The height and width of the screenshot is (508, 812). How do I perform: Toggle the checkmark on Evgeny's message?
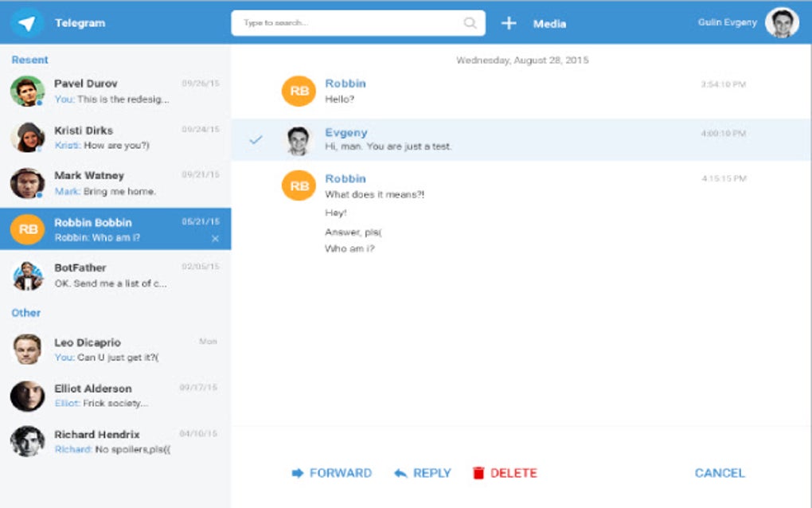click(x=256, y=139)
